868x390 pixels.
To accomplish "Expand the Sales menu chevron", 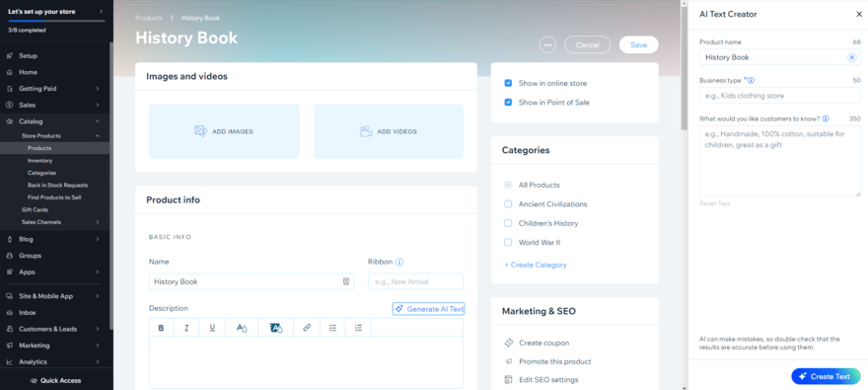I will coord(98,105).
